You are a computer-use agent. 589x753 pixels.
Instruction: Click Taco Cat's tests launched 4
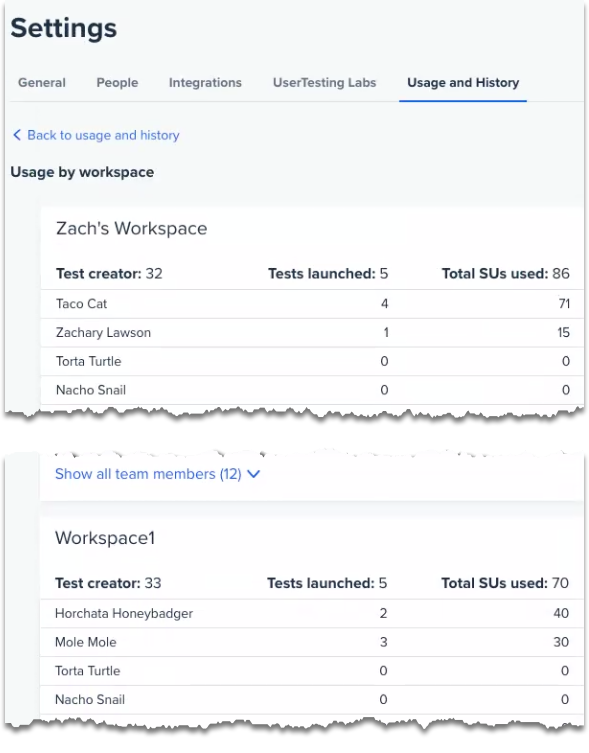pyautogui.click(x=384, y=304)
